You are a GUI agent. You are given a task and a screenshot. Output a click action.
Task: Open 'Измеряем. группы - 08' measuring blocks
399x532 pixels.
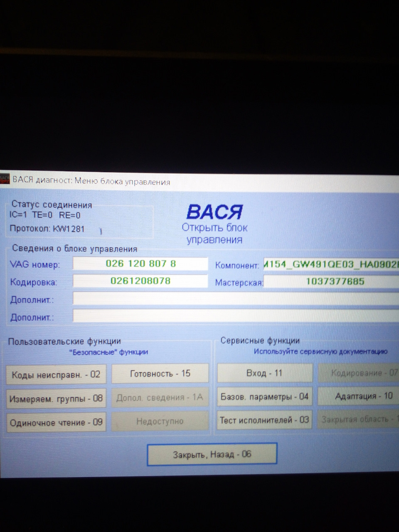point(56,399)
